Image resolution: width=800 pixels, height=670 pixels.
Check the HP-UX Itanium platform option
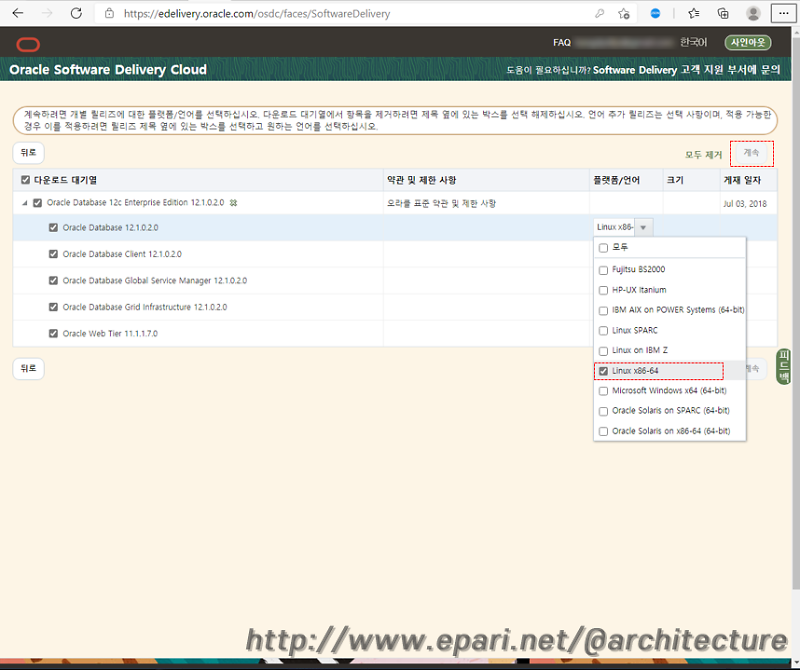point(603,290)
